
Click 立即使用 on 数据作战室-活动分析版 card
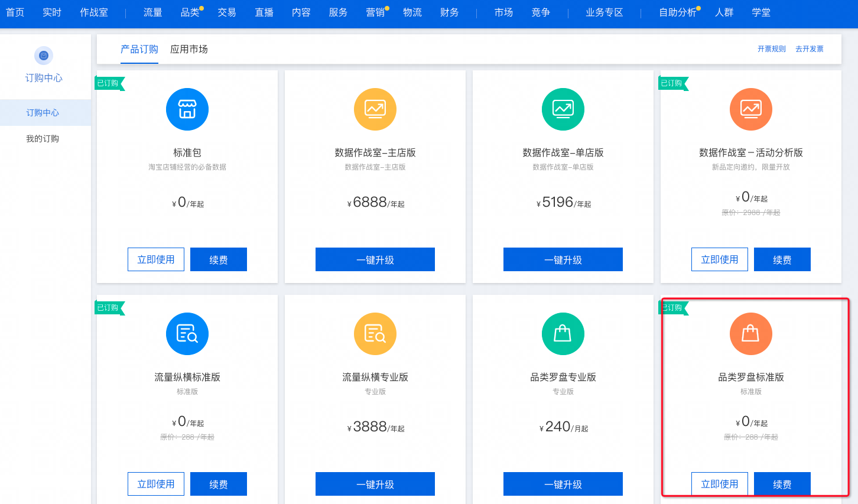coord(720,259)
